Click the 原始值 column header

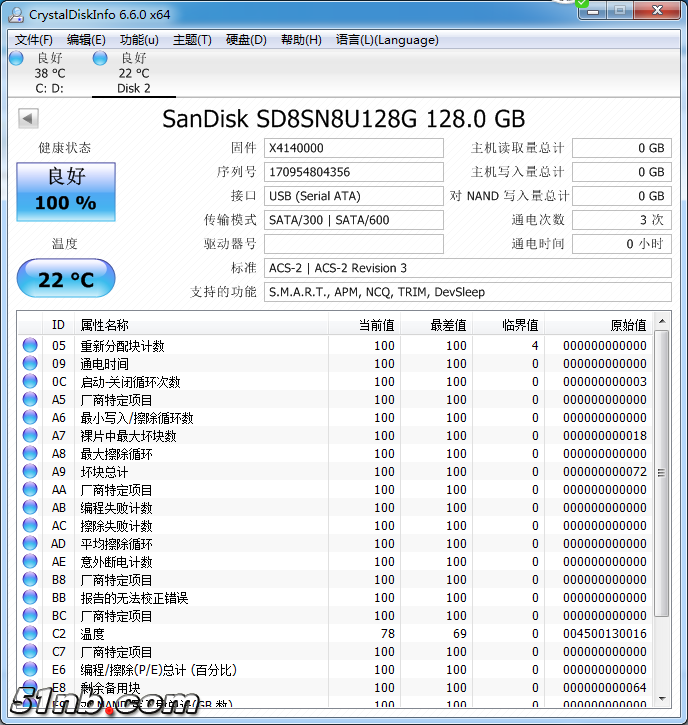(x=628, y=325)
